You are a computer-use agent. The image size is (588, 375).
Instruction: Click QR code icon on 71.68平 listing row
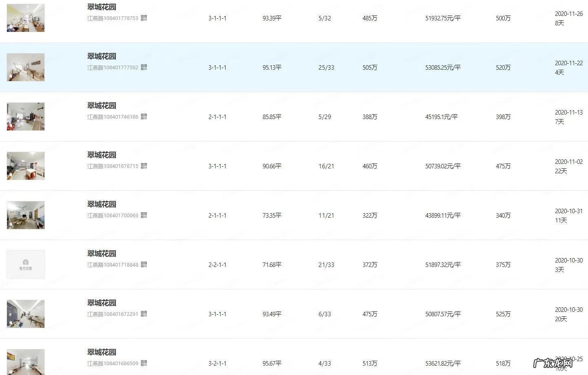pyautogui.click(x=144, y=265)
